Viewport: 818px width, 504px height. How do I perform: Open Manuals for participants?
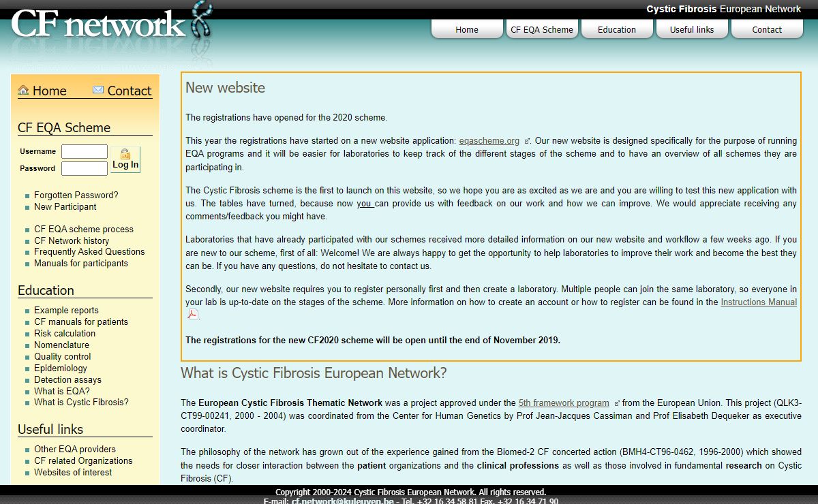click(x=81, y=263)
